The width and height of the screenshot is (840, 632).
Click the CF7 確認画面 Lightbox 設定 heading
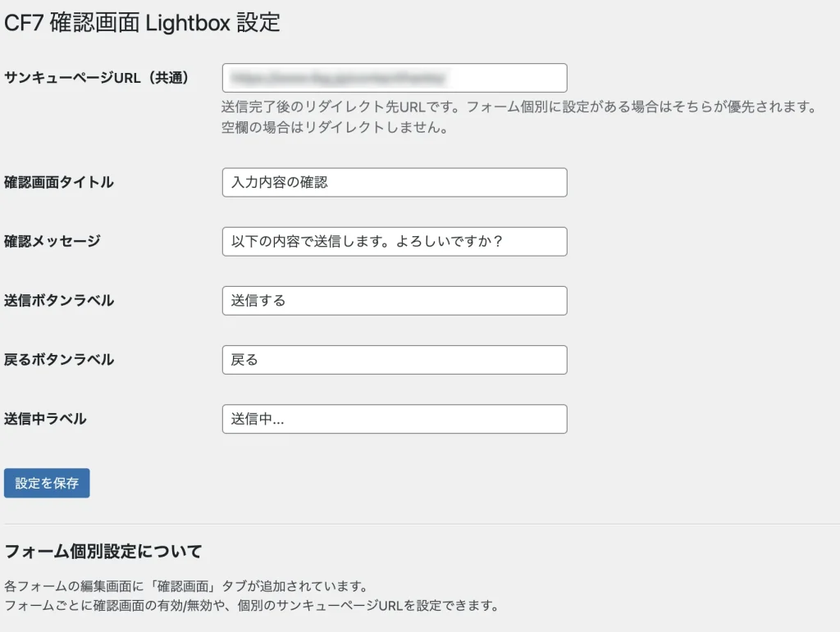142,23
